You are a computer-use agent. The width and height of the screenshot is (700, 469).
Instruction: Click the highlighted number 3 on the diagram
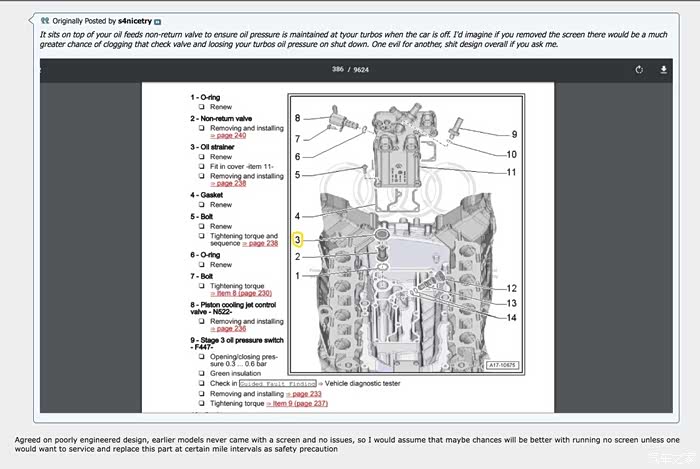point(297,240)
